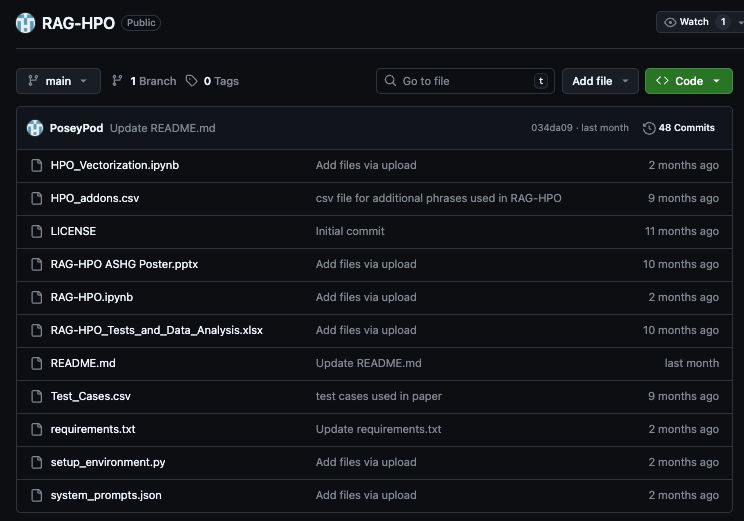This screenshot has width=744, height=521.
Task: Click the branch icon next to 1 Branch
Action: coord(117,81)
